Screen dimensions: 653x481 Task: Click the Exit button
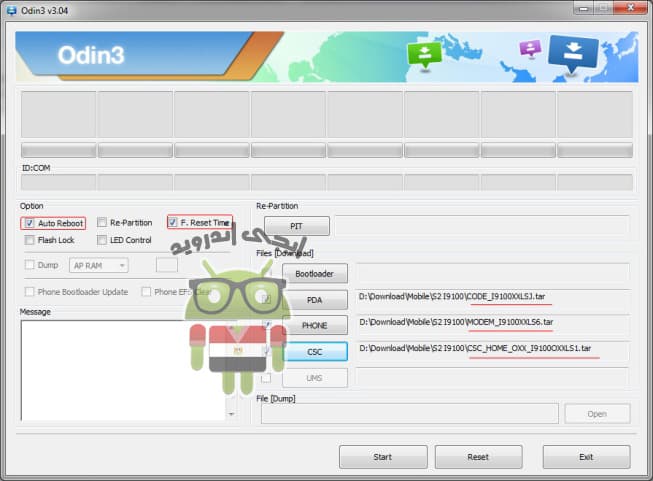586,457
